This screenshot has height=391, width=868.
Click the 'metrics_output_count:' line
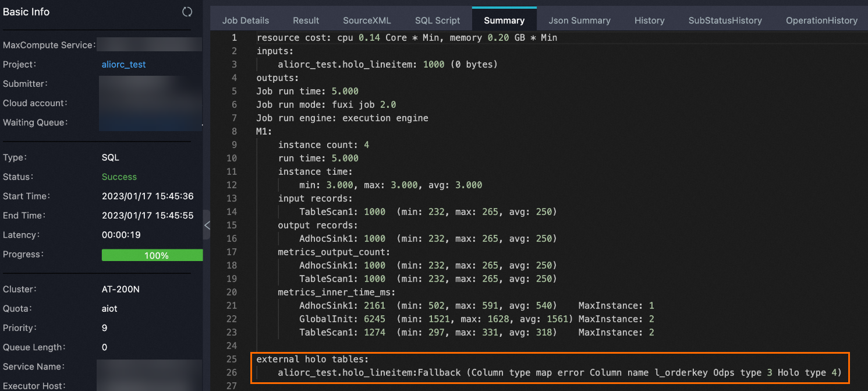334,252
